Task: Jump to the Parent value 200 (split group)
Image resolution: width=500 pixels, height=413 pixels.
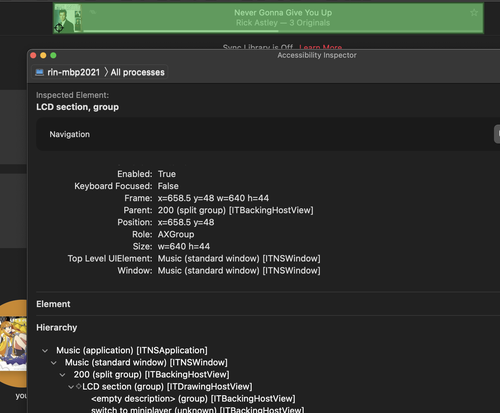Action: 235,210
